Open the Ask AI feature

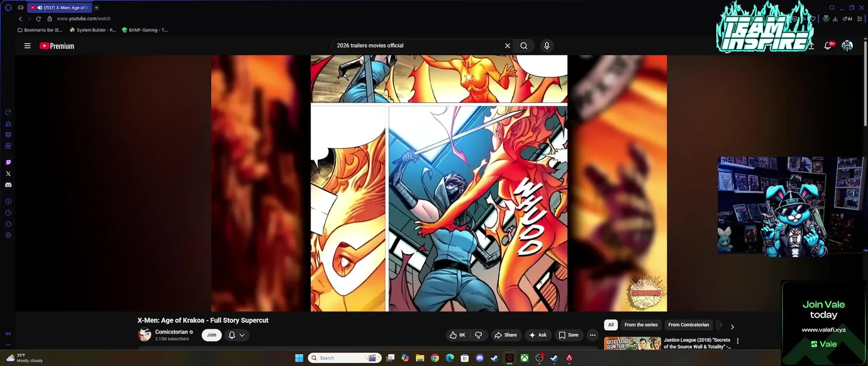tap(538, 335)
